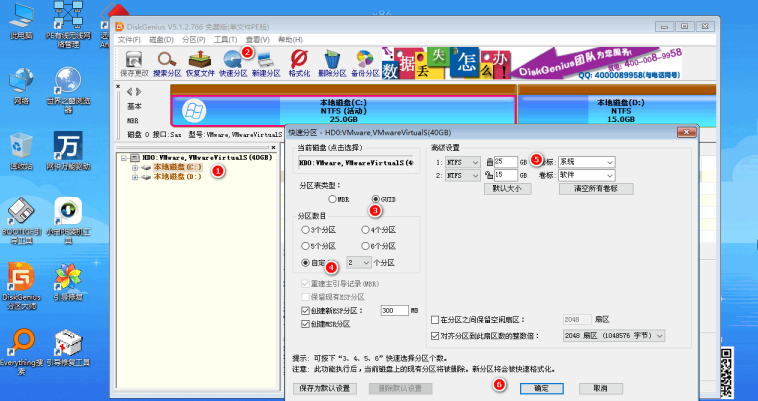Expand the 本地磁盘(D:) tree node
The height and width of the screenshot is (401, 758).
pos(135,177)
